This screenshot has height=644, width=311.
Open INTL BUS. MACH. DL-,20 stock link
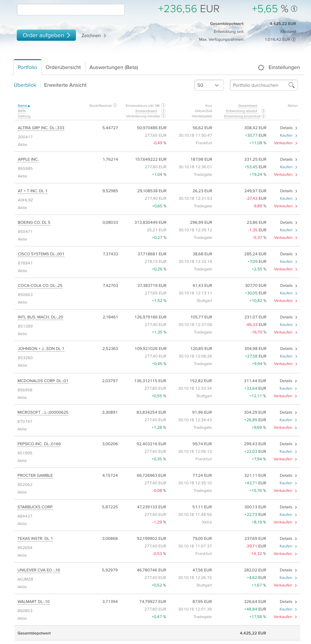pos(40,317)
